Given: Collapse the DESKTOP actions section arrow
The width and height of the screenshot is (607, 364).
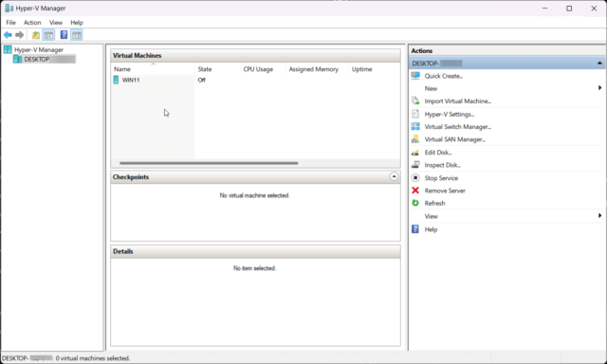Looking at the screenshot, I should [x=599, y=64].
